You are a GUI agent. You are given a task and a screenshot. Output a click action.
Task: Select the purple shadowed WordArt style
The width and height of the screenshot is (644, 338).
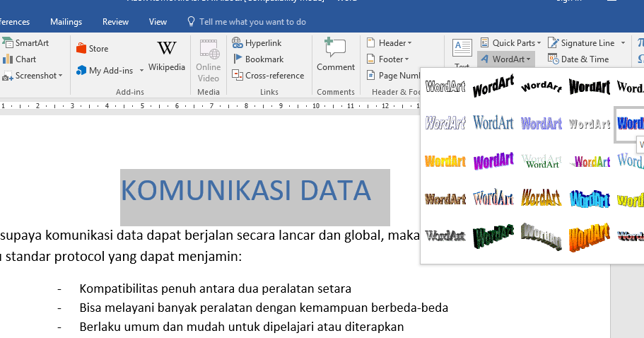coord(541,123)
